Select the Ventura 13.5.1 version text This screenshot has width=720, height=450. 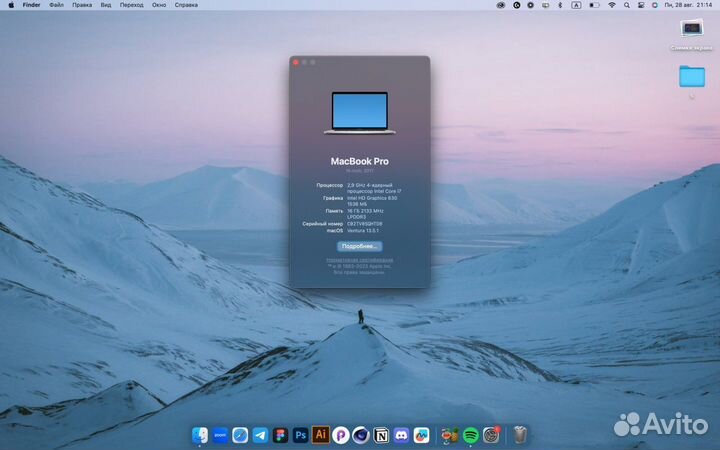[363, 231]
